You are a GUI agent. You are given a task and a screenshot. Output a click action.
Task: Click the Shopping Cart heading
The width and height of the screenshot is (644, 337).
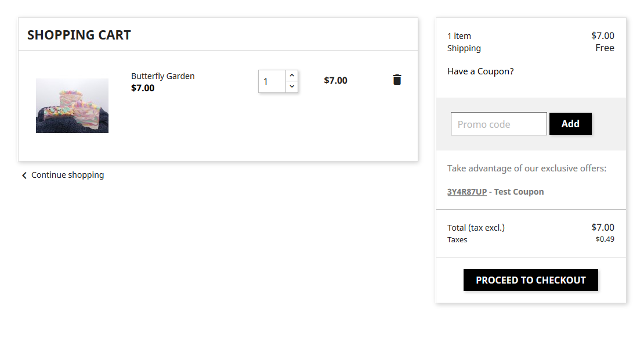[x=79, y=35]
